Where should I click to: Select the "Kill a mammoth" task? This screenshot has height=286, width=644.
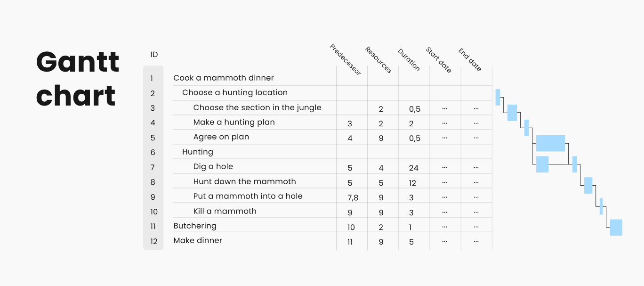click(225, 211)
